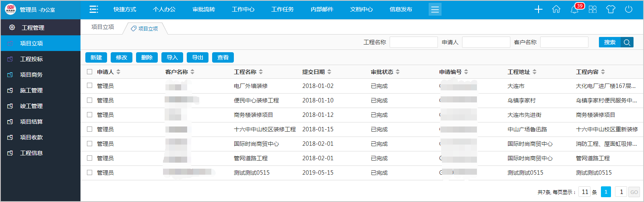Image resolution: width=644 pixels, height=202 pixels.
Task: Select 项目立项 in the sidebar
Action: (x=40, y=43)
